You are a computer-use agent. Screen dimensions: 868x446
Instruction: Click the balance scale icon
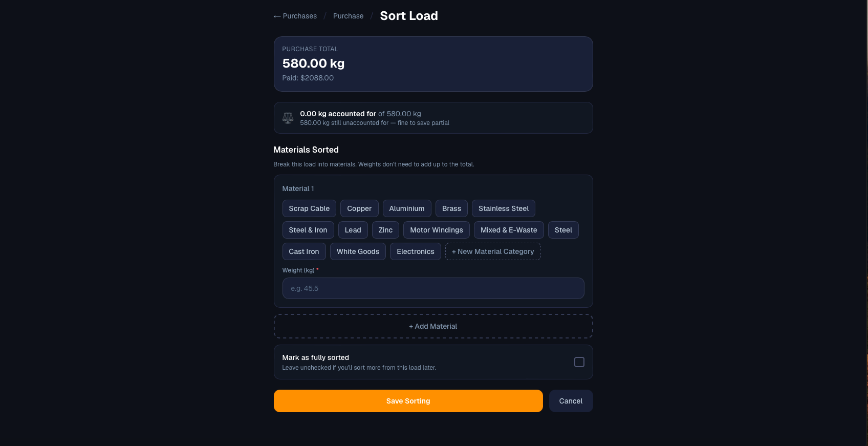tap(288, 118)
